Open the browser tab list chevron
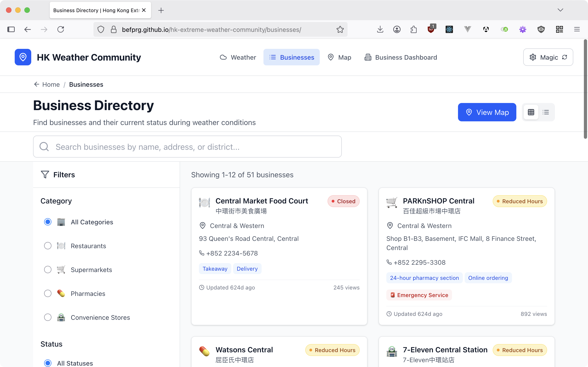 coord(560,10)
